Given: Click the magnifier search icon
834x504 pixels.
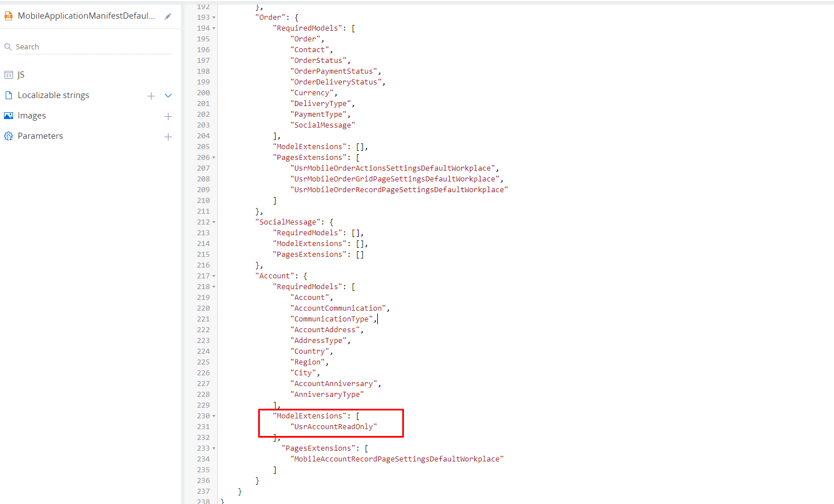Looking at the screenshot, I should (x=8, y=47).
